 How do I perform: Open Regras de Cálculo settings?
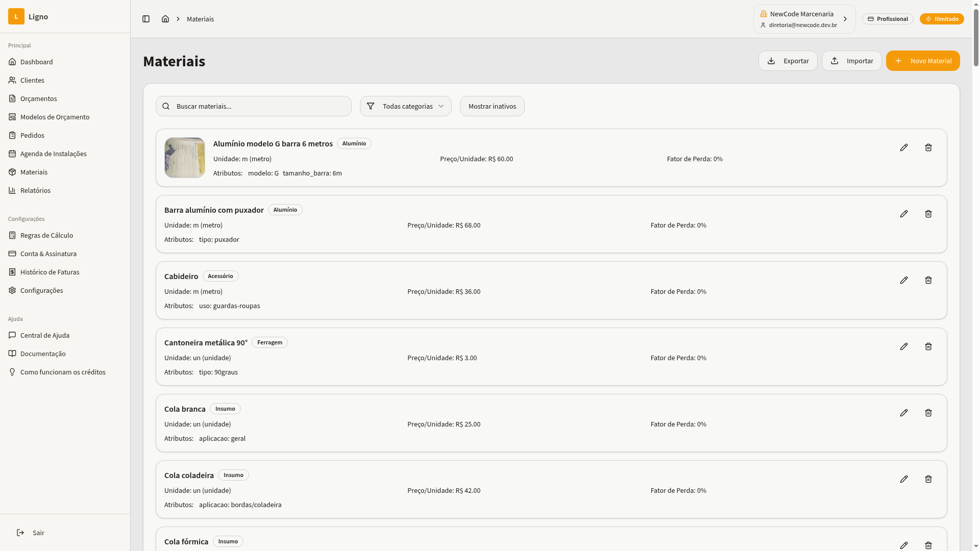point(65,235)
